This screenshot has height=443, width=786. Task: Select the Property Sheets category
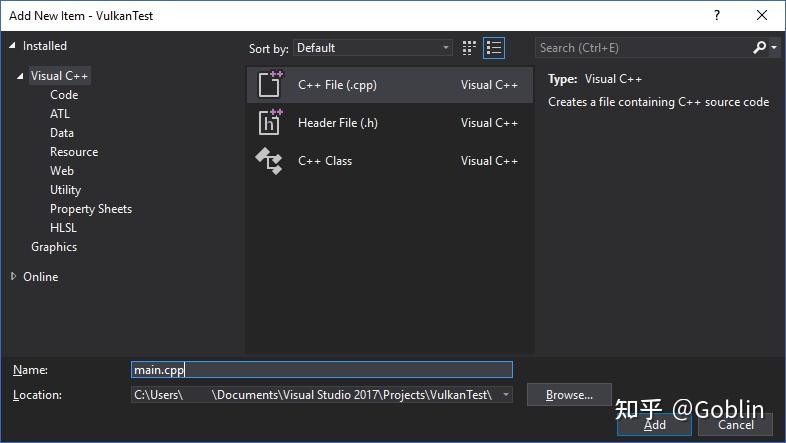[91, 209]
